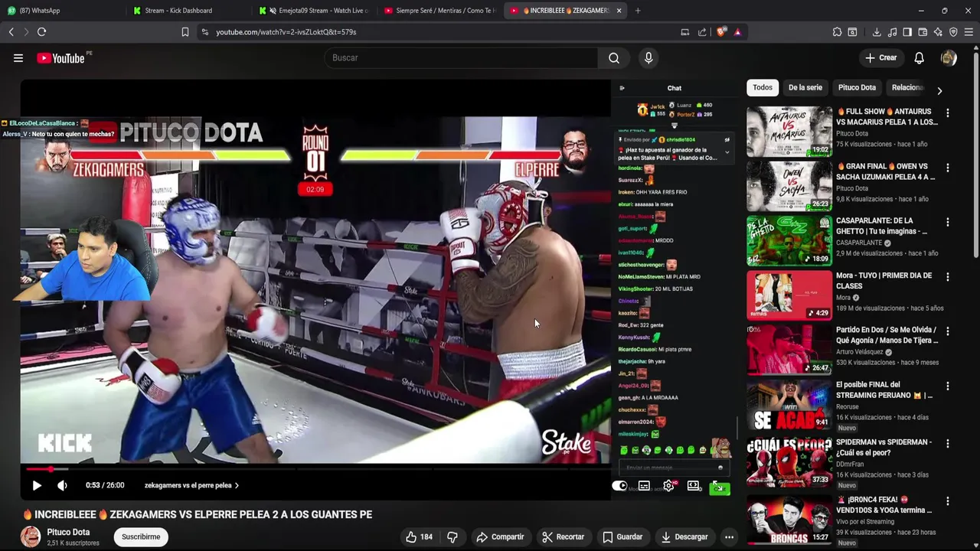Switch the player to theater mode
Viewport: 980px width, 551px height.
tap(694, 485)
